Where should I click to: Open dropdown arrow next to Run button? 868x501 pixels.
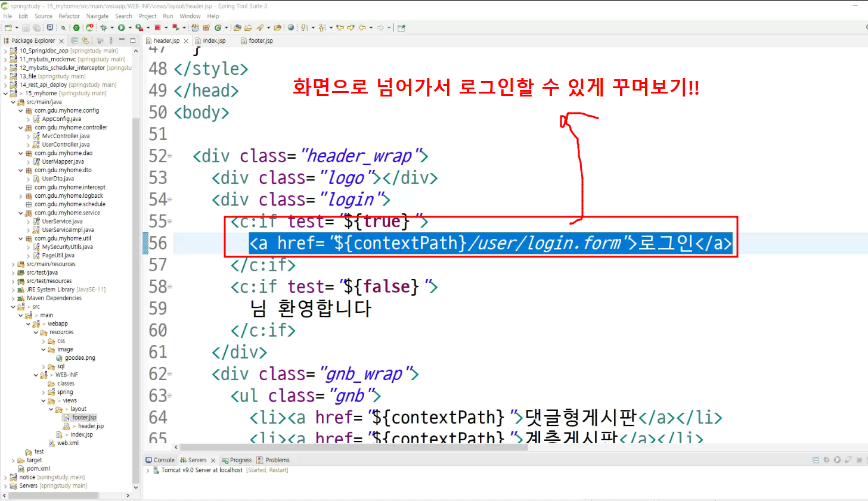130,27
